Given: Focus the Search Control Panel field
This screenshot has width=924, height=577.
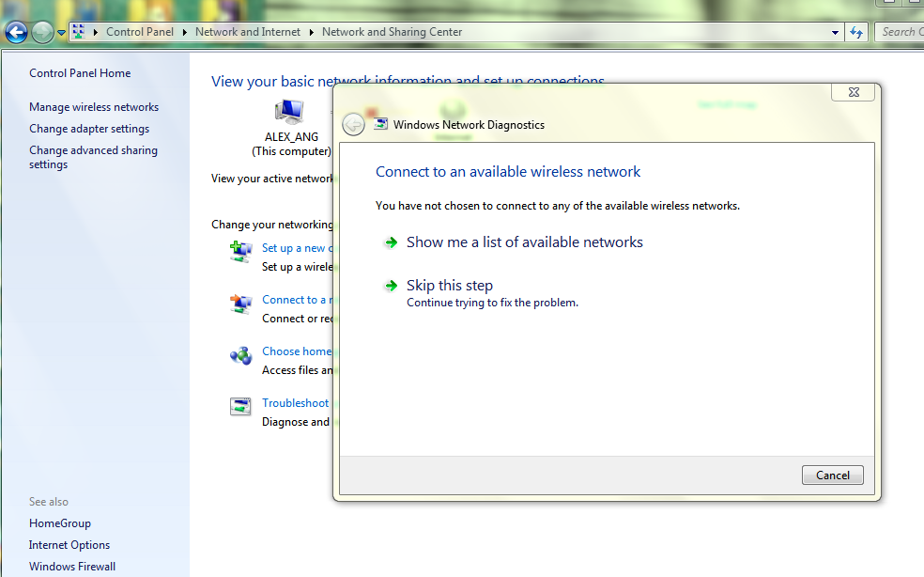Looking at the screenshot, I should [900, 32].
